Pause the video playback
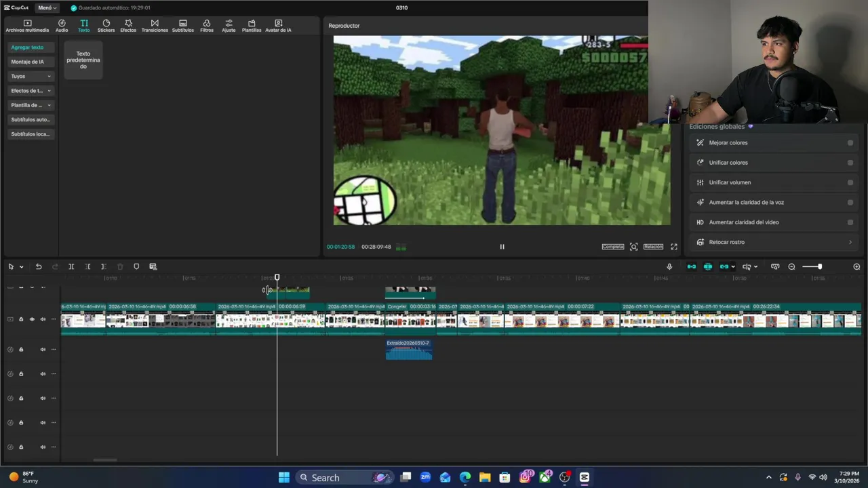The width and height of the screenshot is (868, 488). pos(502,247)
